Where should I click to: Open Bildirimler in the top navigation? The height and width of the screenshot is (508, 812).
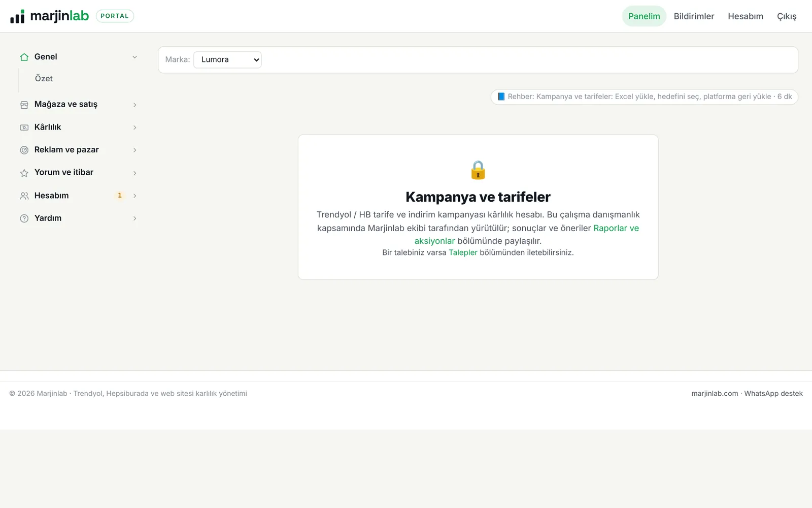[x=694, y=16]
